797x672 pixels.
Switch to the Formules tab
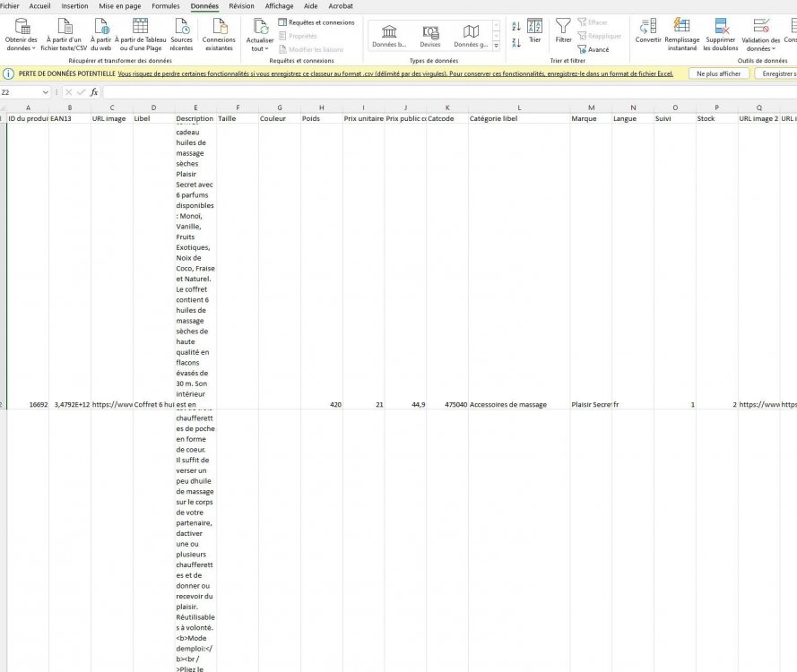click(x=166, y=6)
